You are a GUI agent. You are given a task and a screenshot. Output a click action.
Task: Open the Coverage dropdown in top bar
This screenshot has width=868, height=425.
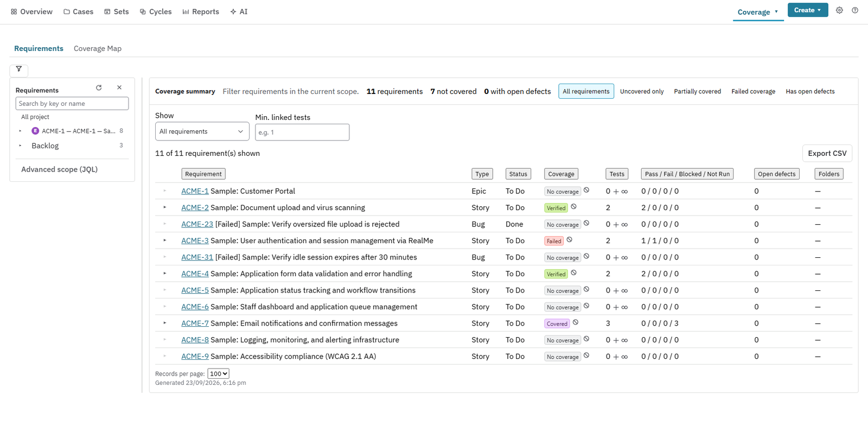758,12
